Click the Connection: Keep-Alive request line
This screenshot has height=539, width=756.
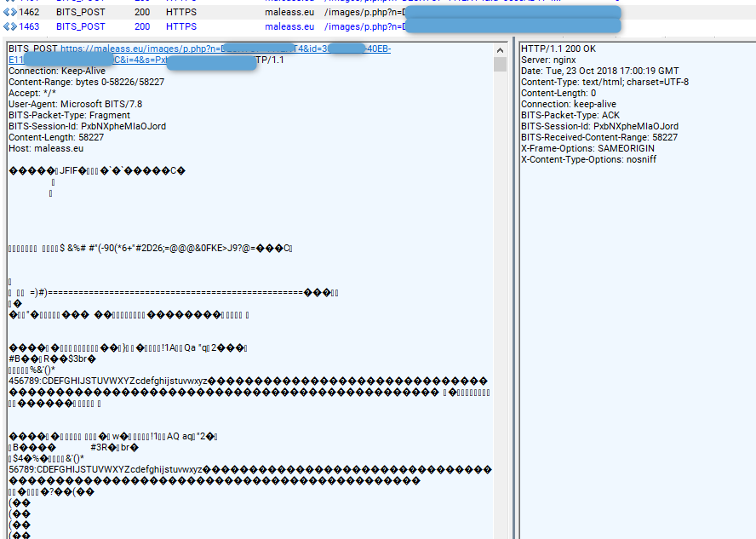[57, 71]
